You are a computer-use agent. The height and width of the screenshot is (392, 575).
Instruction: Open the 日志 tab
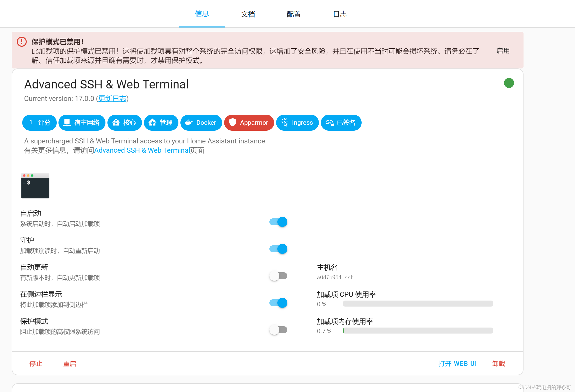[x=340, y=14]
